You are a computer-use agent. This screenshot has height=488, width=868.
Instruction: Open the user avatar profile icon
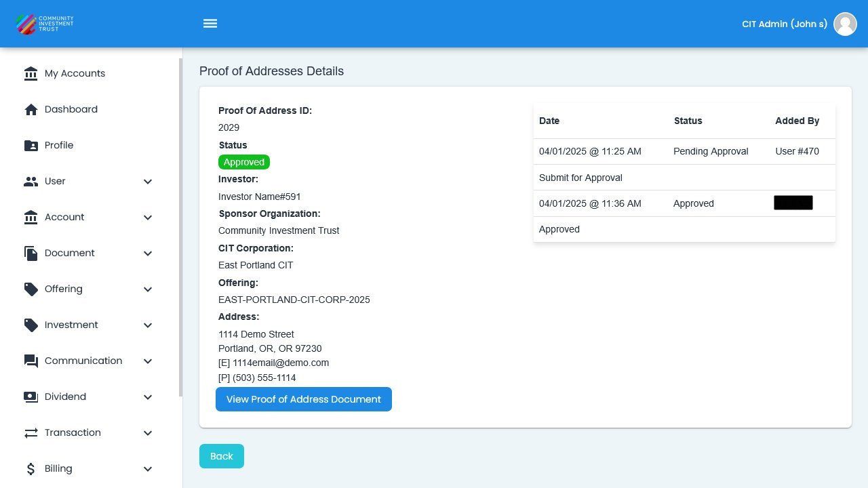[845, 24]
